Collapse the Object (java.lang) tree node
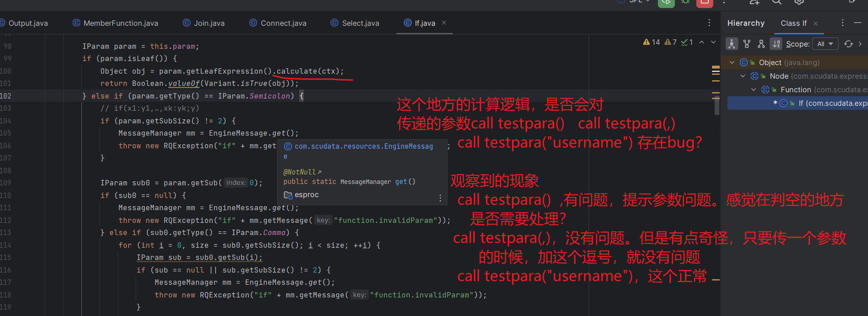 pos(732,62)
